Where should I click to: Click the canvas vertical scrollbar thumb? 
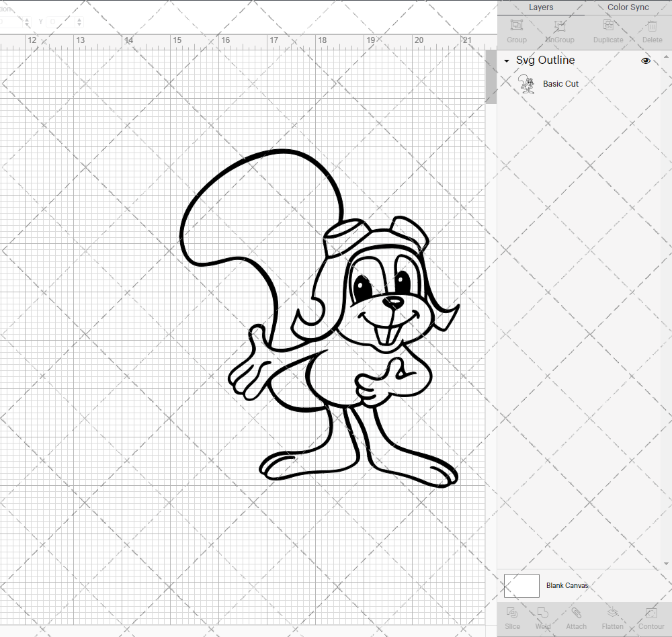[491, 77]
